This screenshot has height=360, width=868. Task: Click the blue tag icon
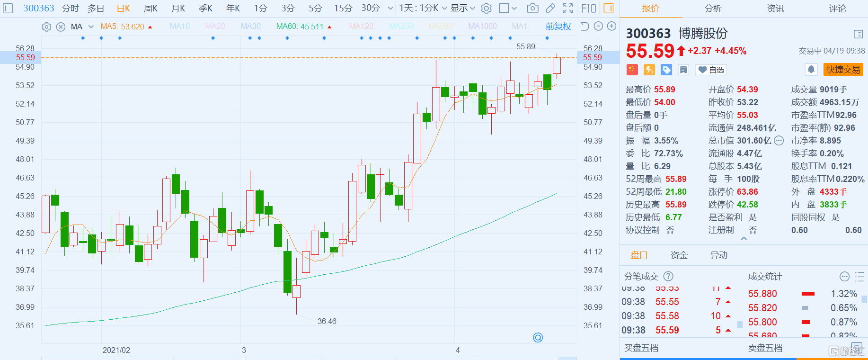point(666,70)
